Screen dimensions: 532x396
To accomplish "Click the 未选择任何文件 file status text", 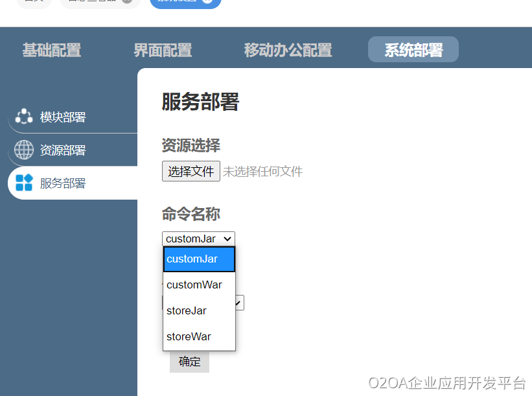I will tap(262, 172).
